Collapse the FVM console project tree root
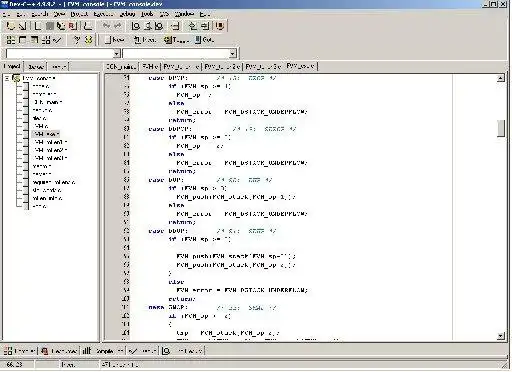Image resolution: width=512 pixels, height=372 pixels. (6, 78)
